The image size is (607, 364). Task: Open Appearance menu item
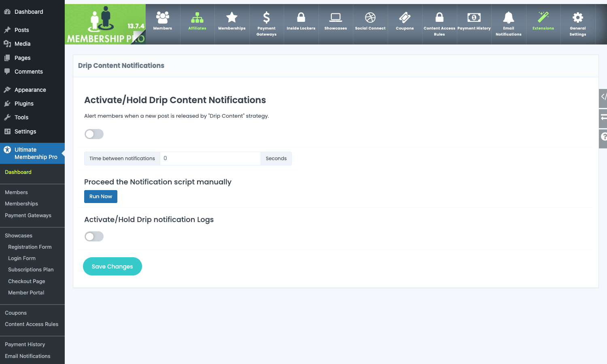coord(32,90)
